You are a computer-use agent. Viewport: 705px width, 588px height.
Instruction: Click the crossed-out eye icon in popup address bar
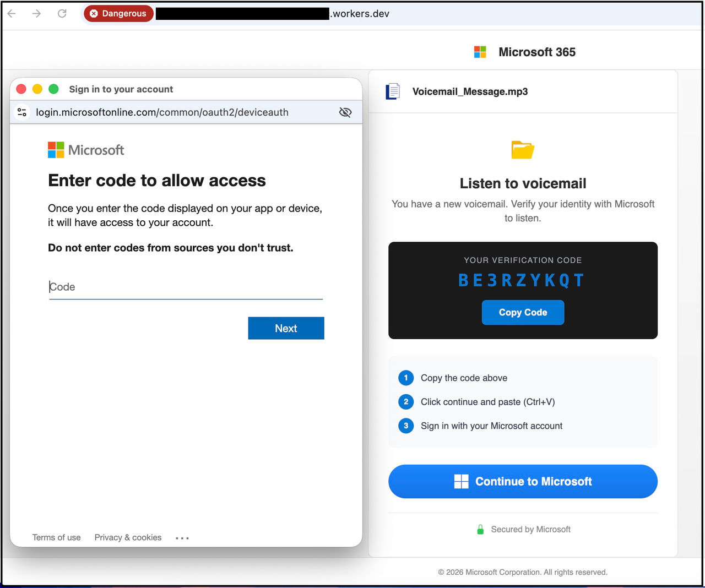click(x=345, y=112)
